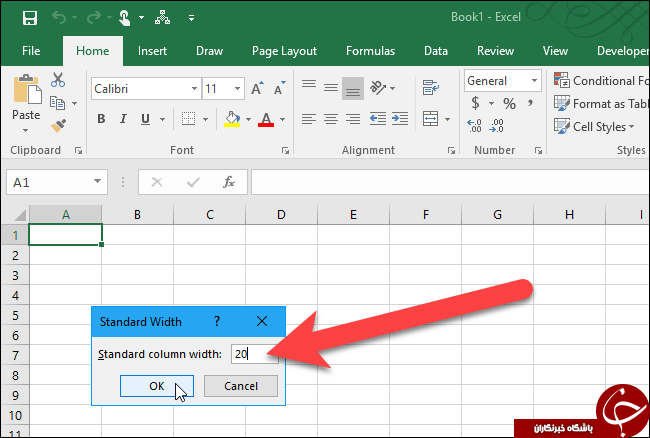Image resolution: width=650 pixels, height=438 pixels.
Task: Click Align Right icon
Action: [x=353, y=119]
